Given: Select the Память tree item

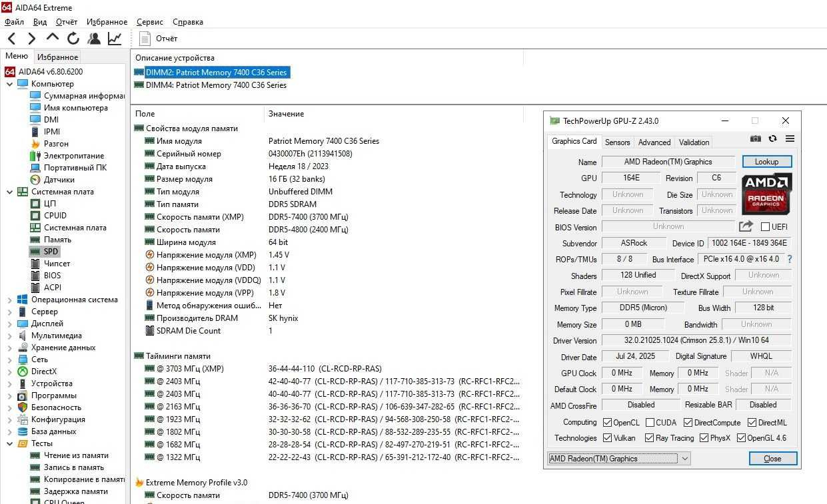Looking at the screenshot, I should point(51,240).
